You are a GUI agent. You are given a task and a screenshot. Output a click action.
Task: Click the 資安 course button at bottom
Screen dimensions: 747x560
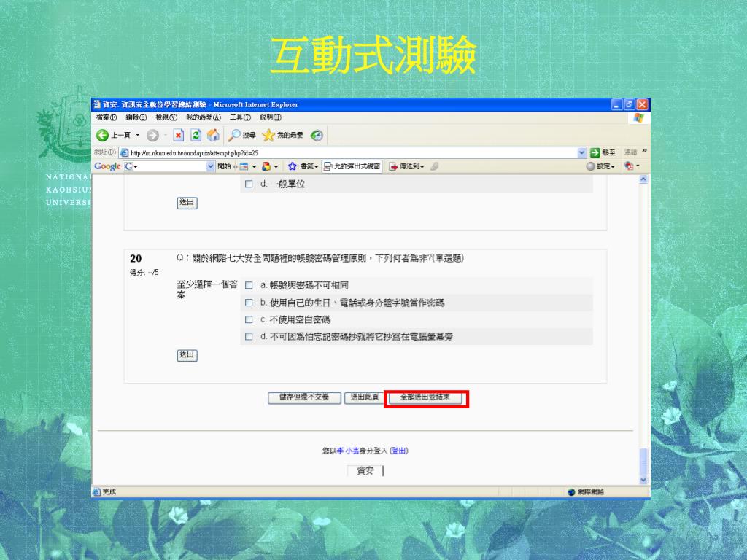pyautogui.click(x=365, y=470)
